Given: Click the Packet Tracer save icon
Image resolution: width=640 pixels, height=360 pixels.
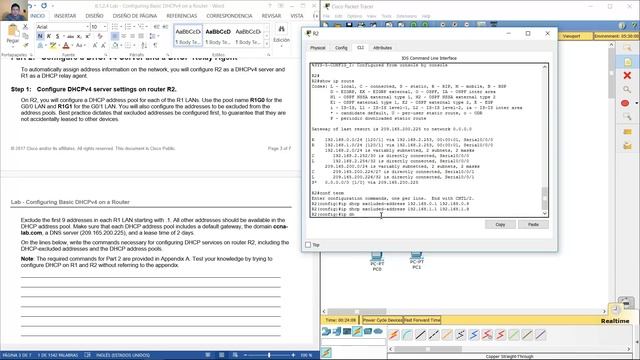Looking at the screenshot, I should point(349,25).
